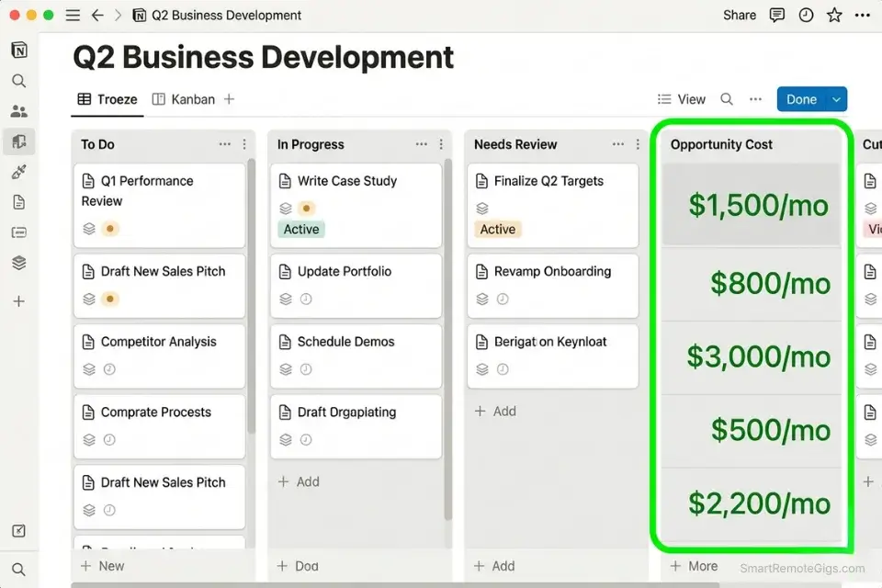Open the Draft Drgaplating card
The width and height of the screenshot is (882, 588).
(x=356, y=426)
